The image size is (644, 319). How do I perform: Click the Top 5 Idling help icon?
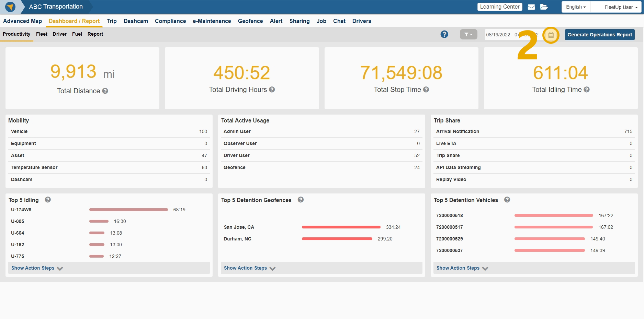pyautogui.click(x=48, y=200)
